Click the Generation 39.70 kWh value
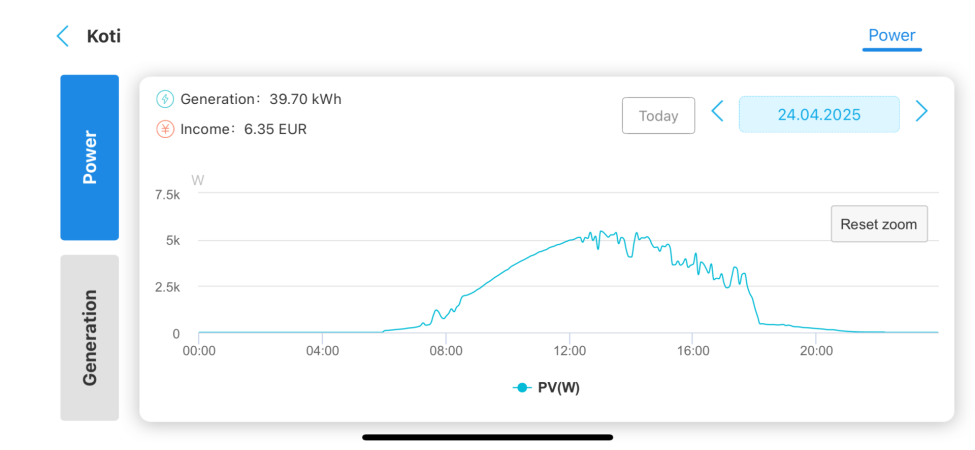 305,99
